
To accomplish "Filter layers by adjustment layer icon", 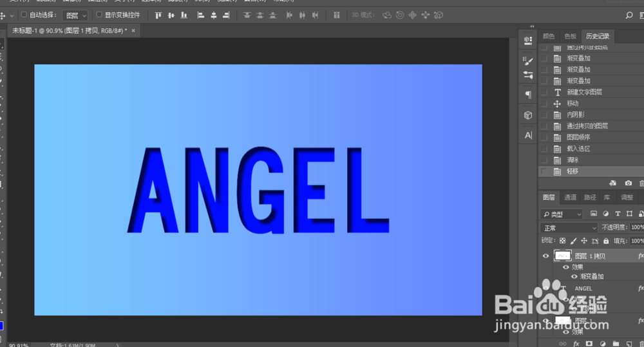I will [605, 214].
